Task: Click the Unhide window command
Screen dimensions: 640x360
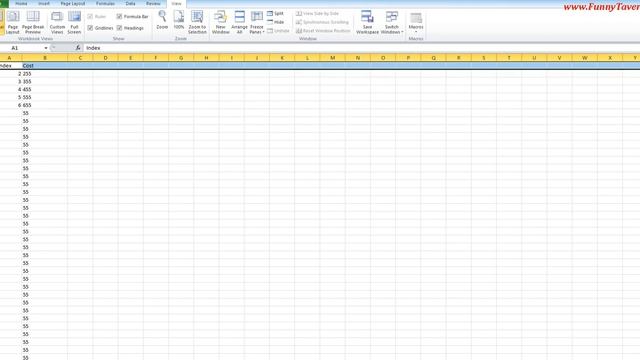Action: 278,31
